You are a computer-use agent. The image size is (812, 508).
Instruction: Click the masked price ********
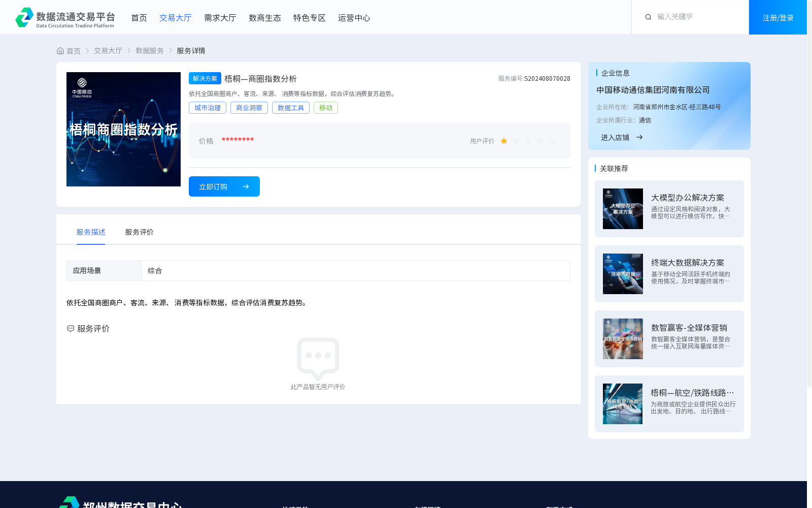(238, 140)
